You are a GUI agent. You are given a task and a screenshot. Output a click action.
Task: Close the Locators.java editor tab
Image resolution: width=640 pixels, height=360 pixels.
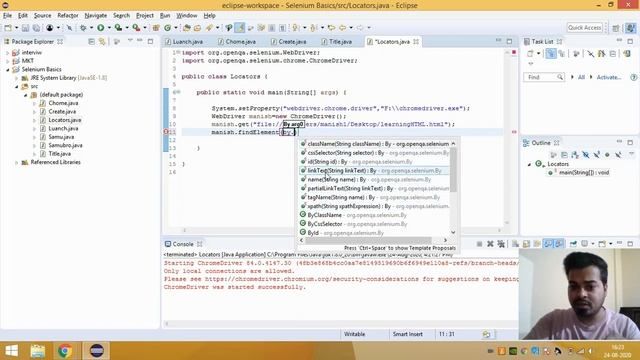coord(416,42)
